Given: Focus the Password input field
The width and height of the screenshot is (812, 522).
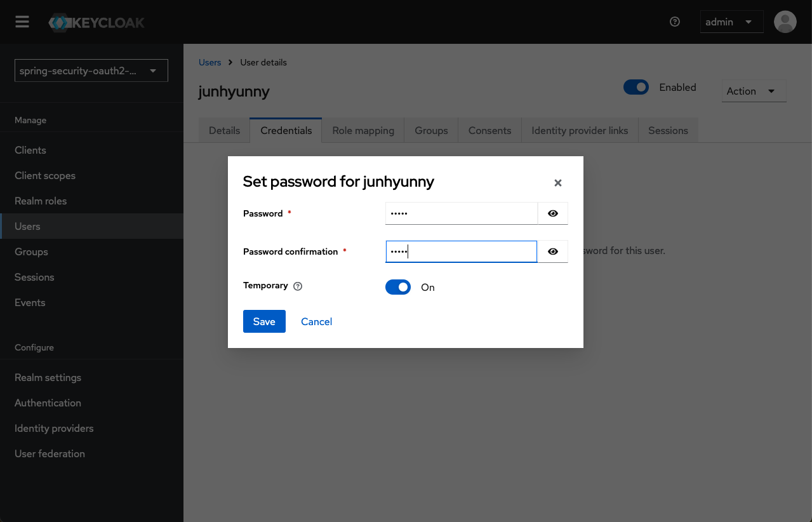Looking at the screenshot, I should pos(462,213).
